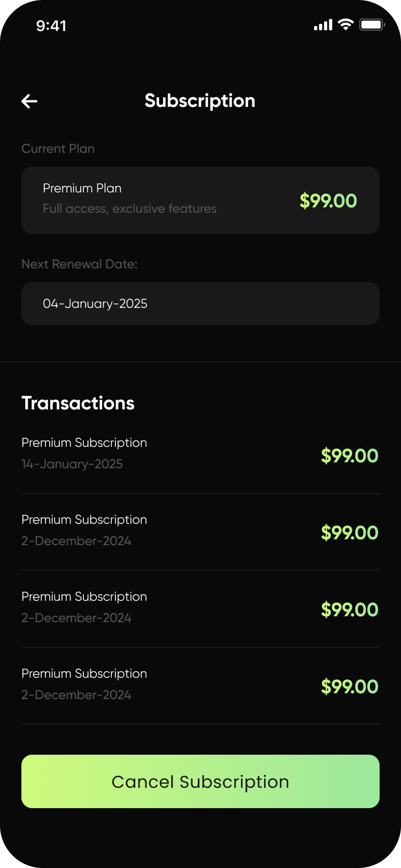Click the Current Plan label
This screenshot has height=868, width=401.
coord(58,149)
